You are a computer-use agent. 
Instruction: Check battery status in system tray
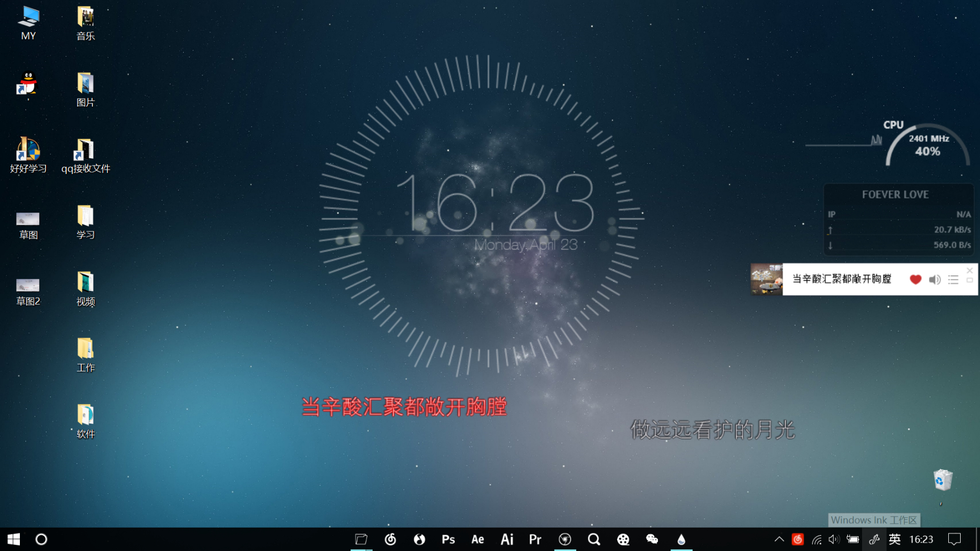pyautogui.click(x=852, y=539)
